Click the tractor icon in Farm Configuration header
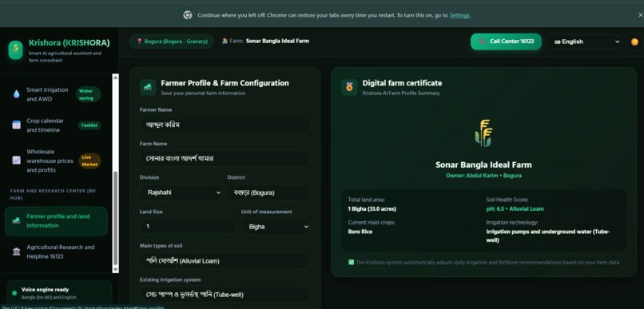Viewport: 644px width, 309px height. pos(148,87)
